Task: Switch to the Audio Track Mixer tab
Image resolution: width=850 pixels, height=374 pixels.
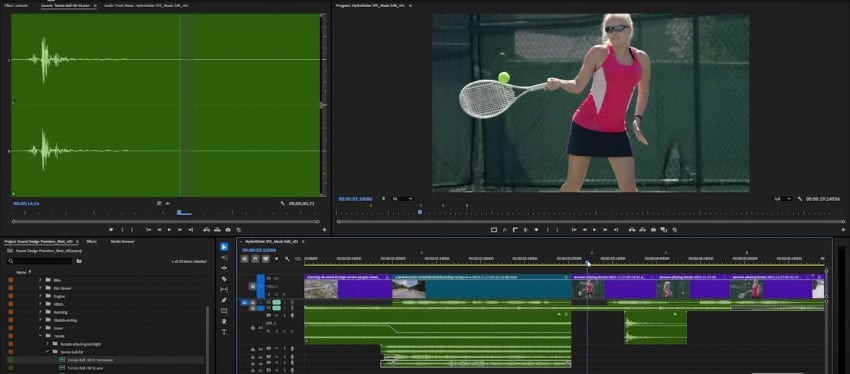Action: (146, 5)
